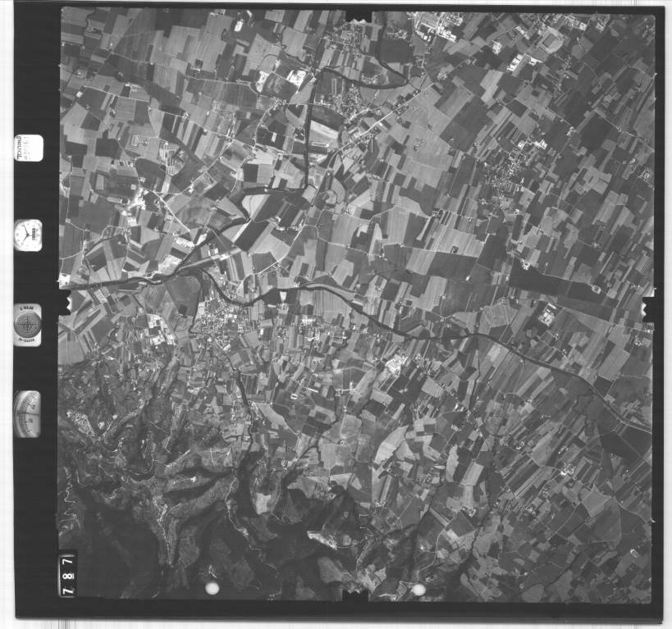Click the bottom-left white punch hole
The image size is (672, 629).
pos(212,588)
